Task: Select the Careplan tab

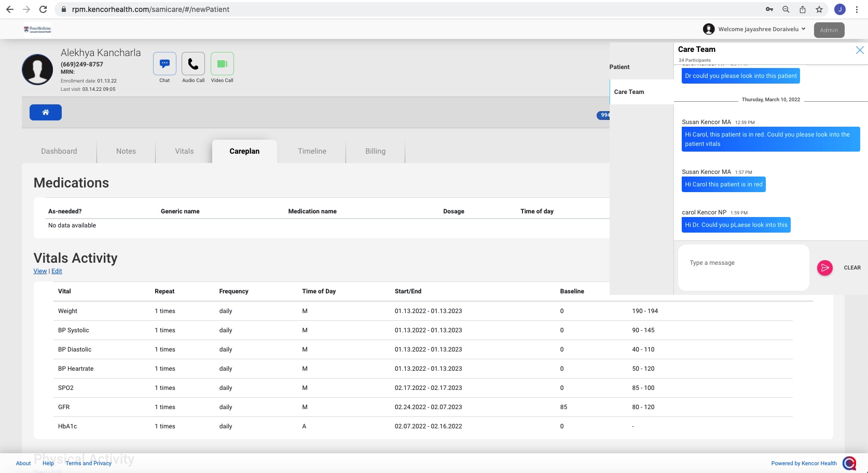Action: tap(244, 151)
